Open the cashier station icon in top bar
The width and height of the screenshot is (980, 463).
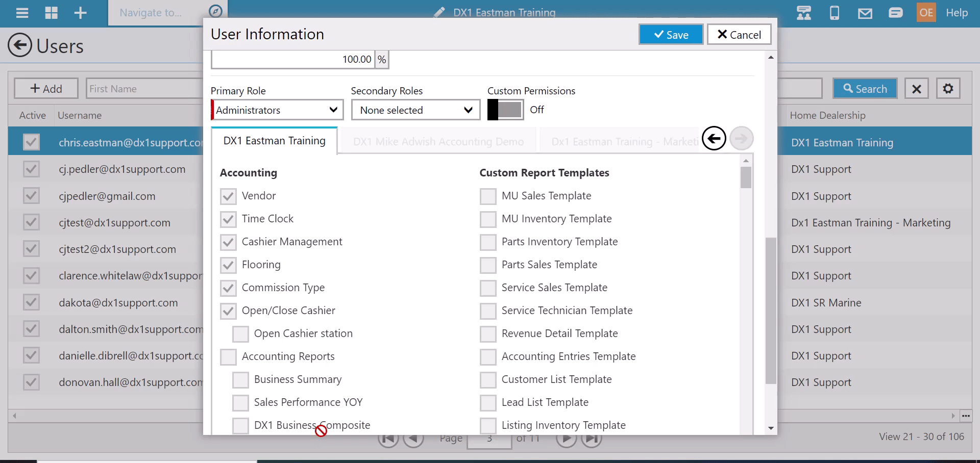pyautogui.click(x=804, y=13)
